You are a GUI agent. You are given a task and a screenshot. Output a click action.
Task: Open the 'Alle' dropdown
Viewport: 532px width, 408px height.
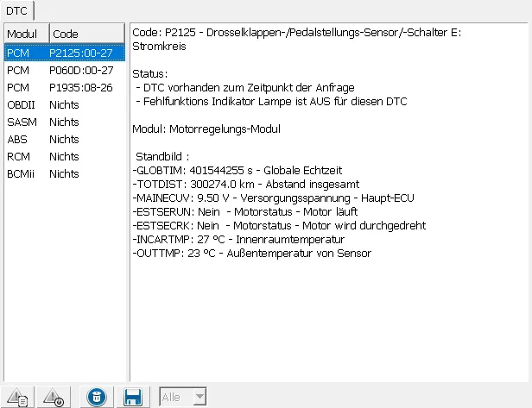tap(184, 397)
